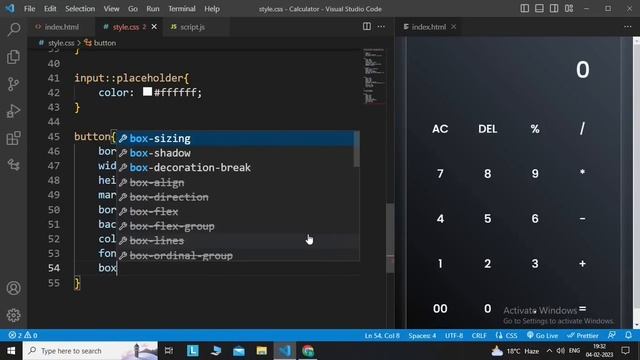640x360 pixels.
Task: Open notifications bell in status bar
Action: (x=628, y=336)
